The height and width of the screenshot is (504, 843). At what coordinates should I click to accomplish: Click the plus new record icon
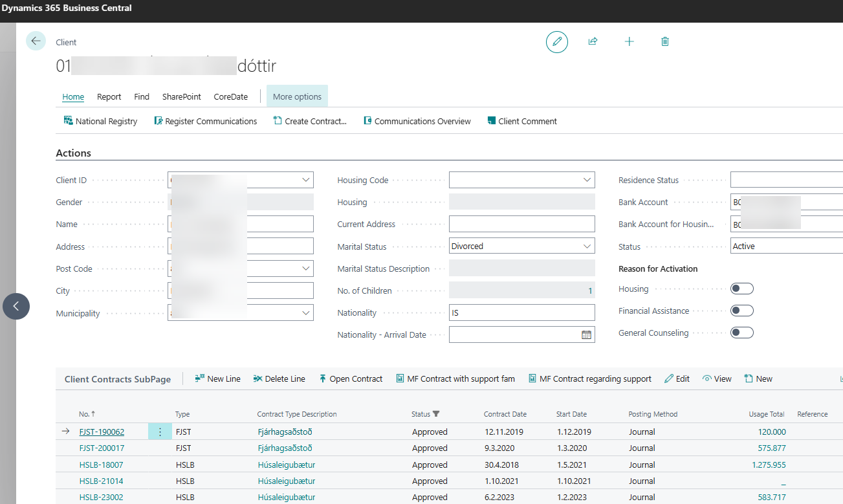(629, 41)
